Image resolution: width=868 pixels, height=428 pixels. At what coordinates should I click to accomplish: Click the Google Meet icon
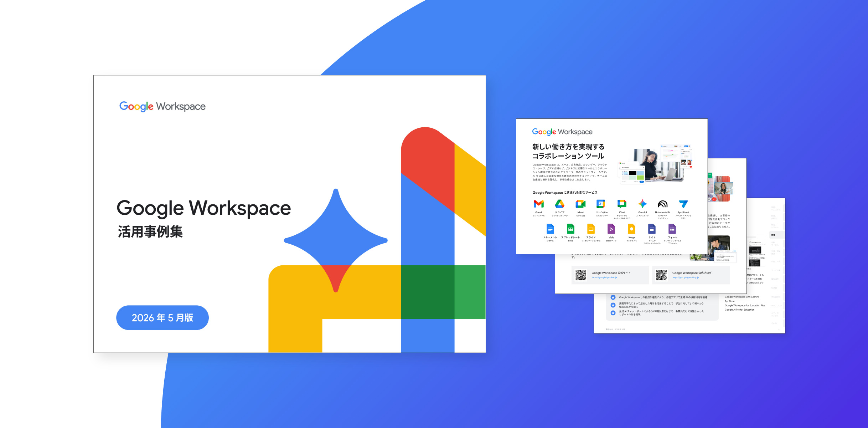580,204
